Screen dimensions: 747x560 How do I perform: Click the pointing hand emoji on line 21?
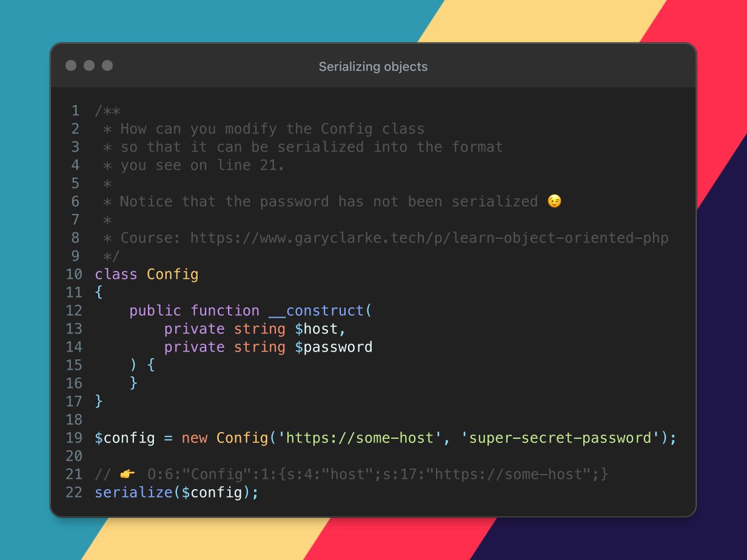pos(126,474)
